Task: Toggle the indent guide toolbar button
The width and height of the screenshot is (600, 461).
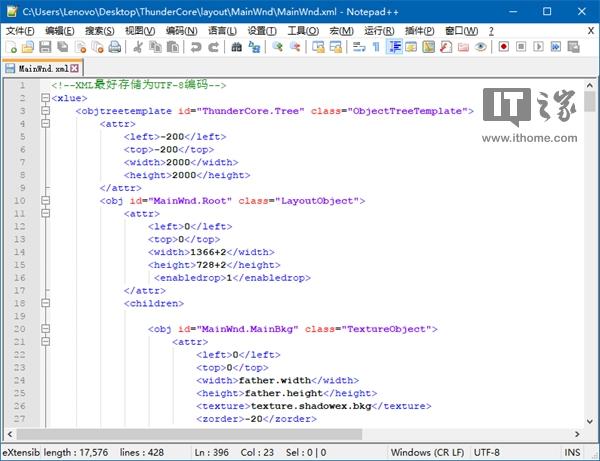Action: [395, 47]
